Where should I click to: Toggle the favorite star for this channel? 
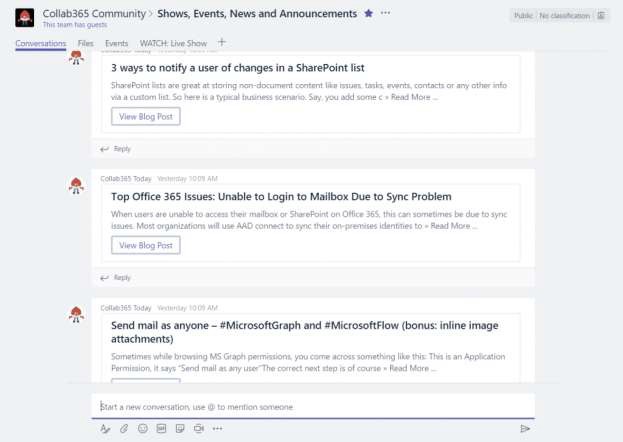(x=368, y=13)
